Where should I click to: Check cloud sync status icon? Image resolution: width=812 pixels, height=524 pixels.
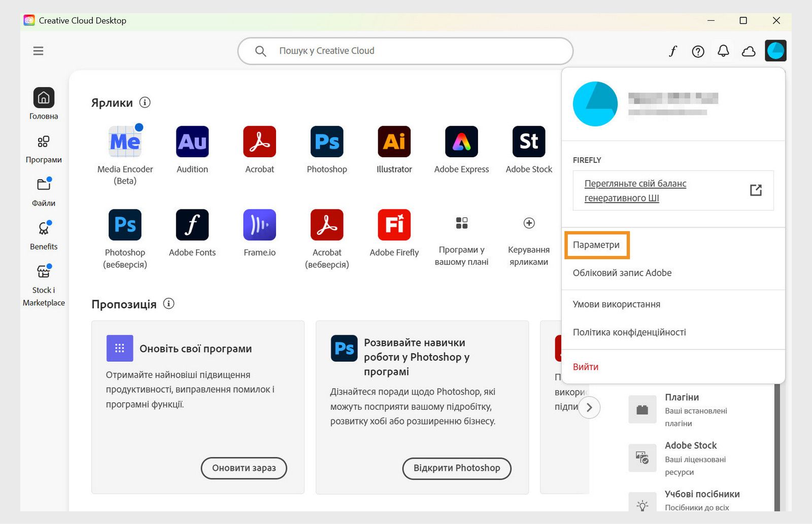click(x=748, y=51)
